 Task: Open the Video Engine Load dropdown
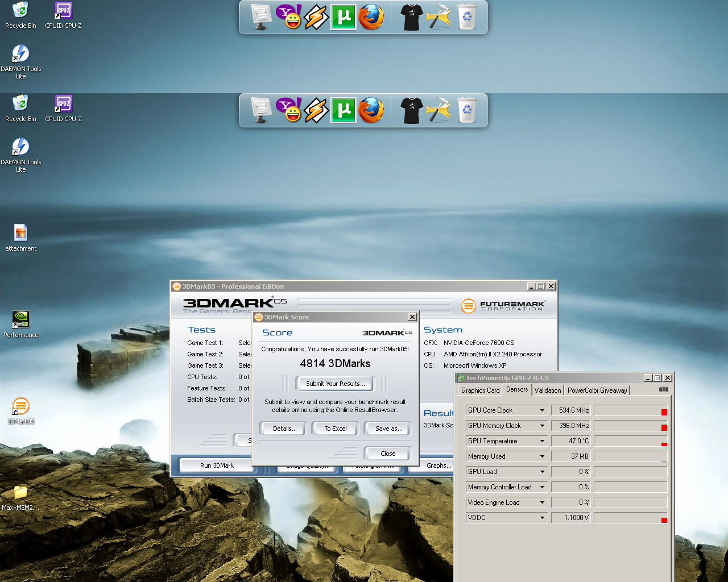[x=542, y=502]
